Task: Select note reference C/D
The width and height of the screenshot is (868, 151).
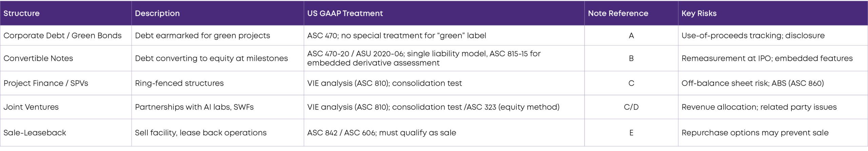Action: (x=631, y=107)
